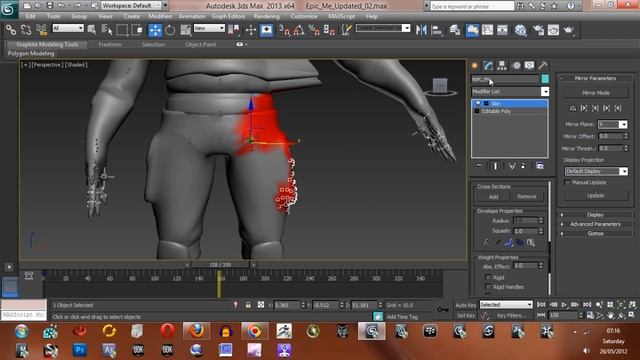Click the Key Filters button

(x=511, y=316)
